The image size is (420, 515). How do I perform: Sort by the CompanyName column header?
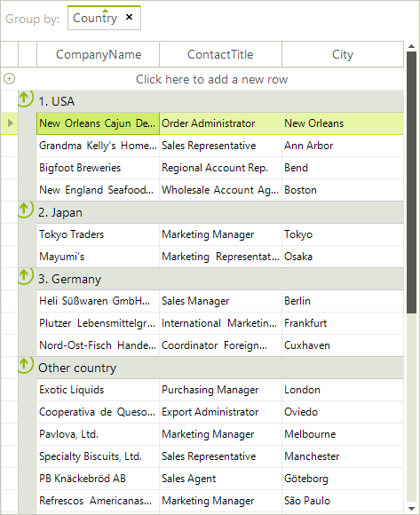pyautogui.click(x=99, y=54)
